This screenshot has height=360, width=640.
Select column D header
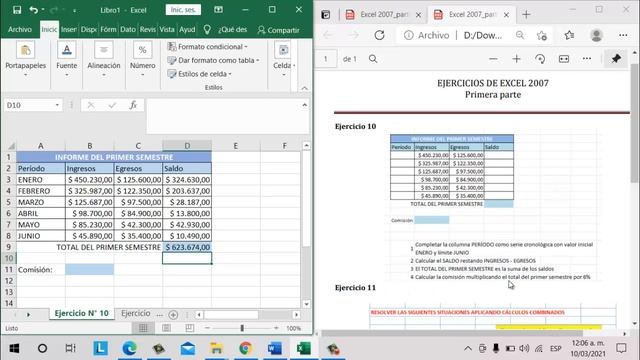[x=187, y=146]
